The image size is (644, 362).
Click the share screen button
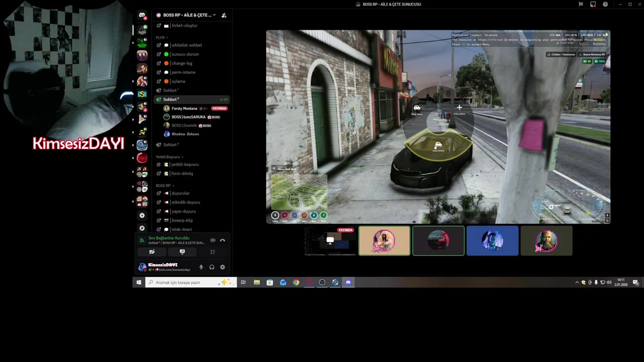pos(182,252)
